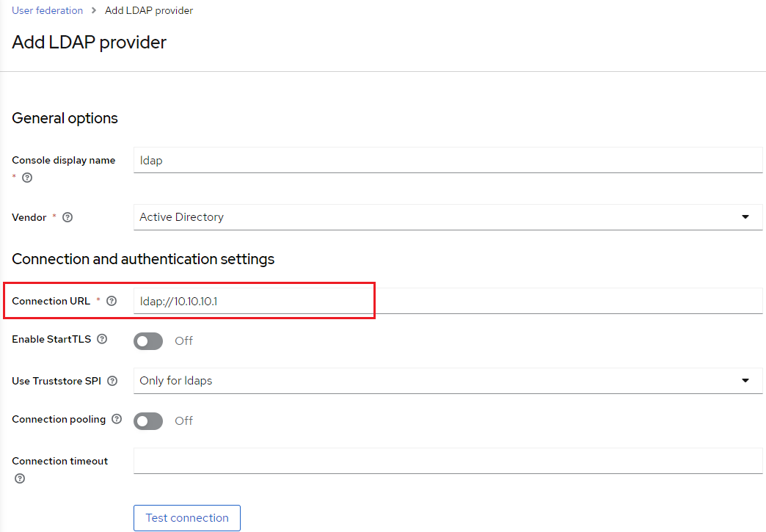Open the Connection timeout help icon

(20, 478)
